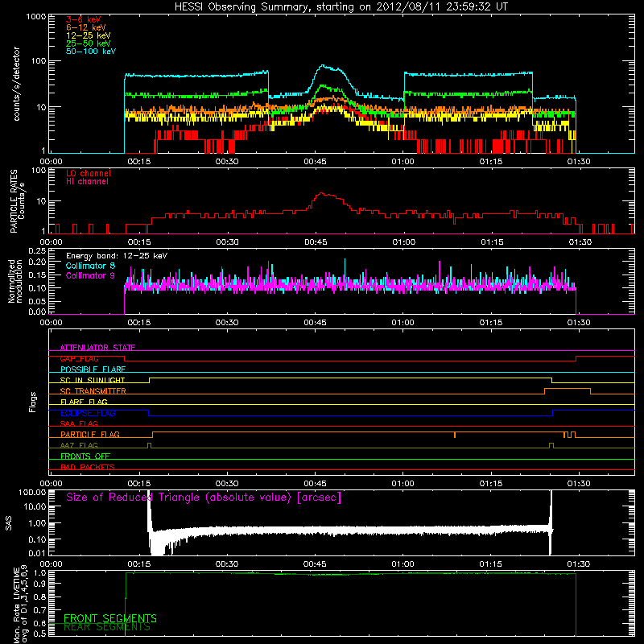Click the 0.7 livetime tick label
Screen dimensions: 644x644
(39, 610)
